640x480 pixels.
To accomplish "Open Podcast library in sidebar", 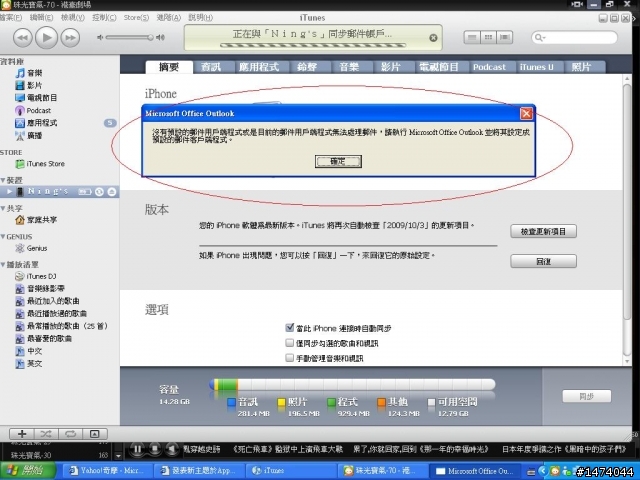I will click(33, 111).
